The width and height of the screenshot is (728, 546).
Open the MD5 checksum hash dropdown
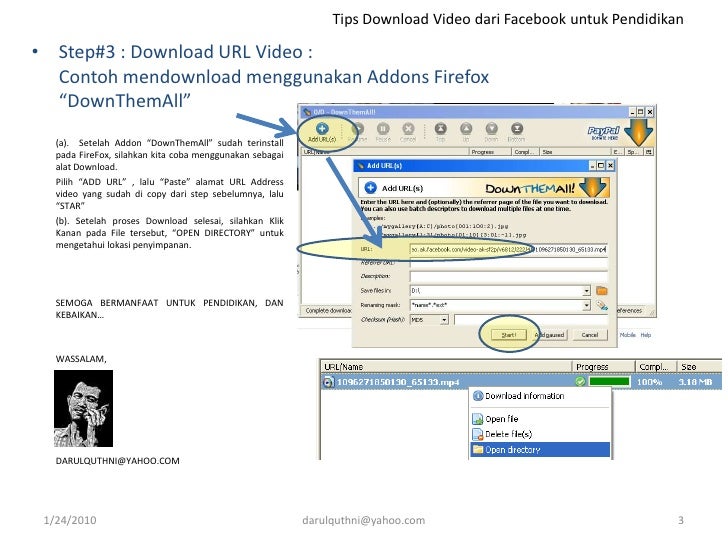tap(444, 319)
